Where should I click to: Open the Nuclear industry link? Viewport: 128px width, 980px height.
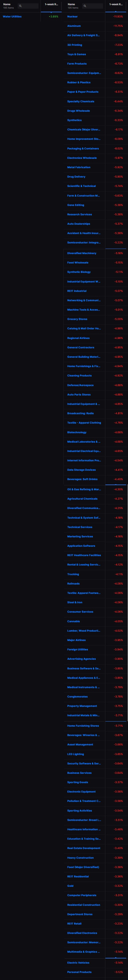[x=73, y=17]
